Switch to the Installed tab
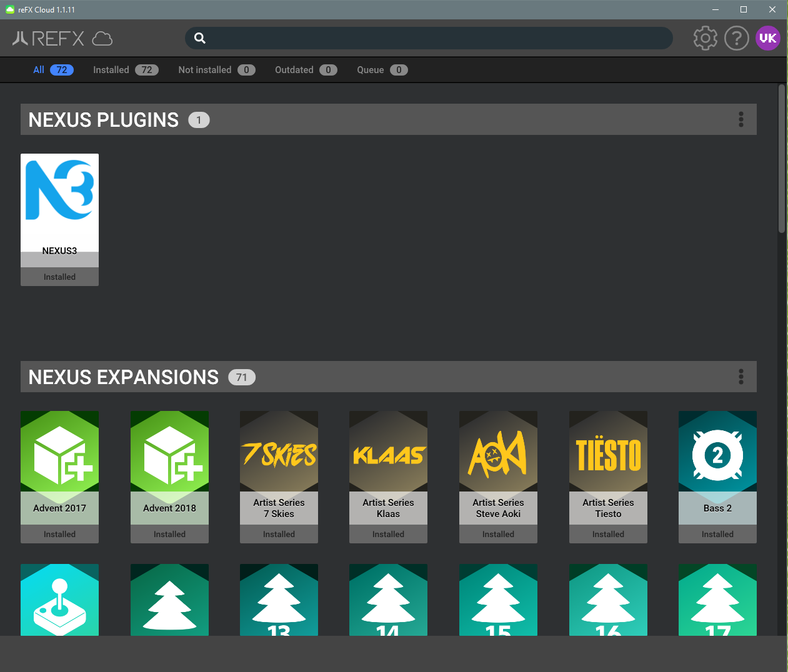Viewport: 788px width, 672px height. coord(126,70)
